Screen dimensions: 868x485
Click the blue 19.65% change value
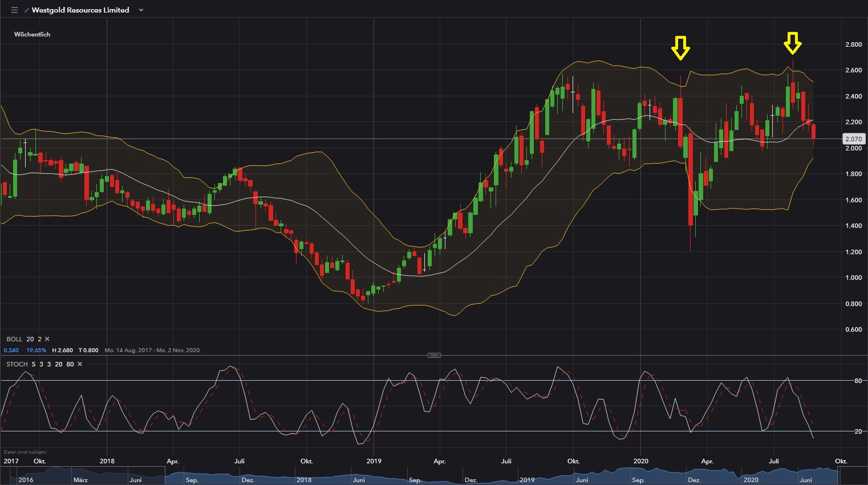tap(36, 350)
